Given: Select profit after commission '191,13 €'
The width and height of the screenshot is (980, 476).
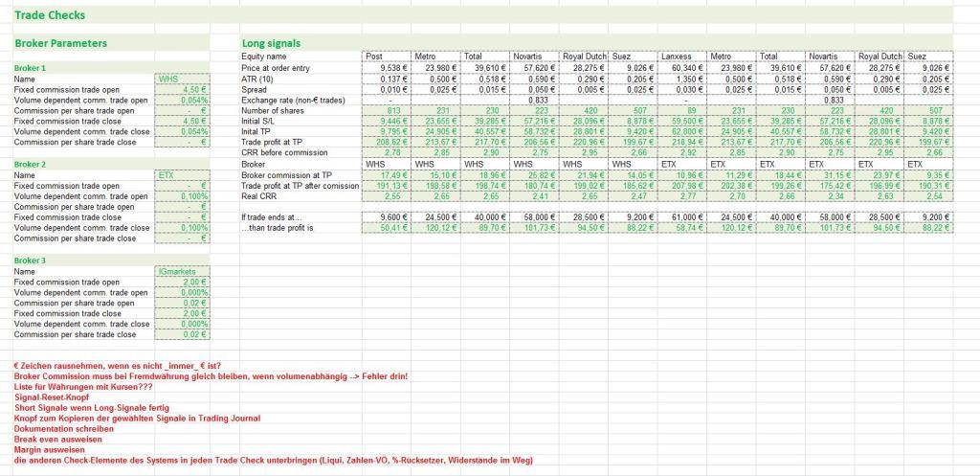Looking at the screenshot, I should point(387,186).
